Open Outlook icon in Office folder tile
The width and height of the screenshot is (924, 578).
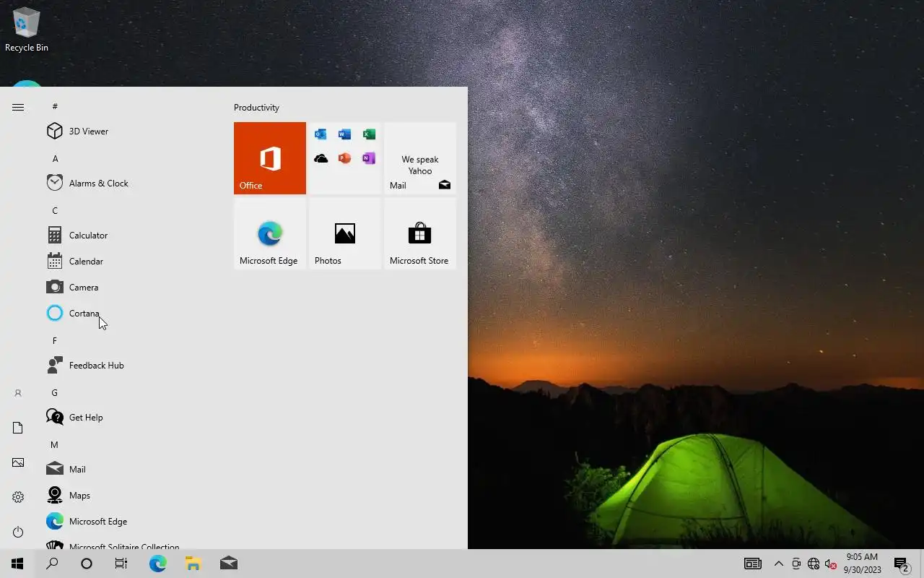tap(321, 134)
